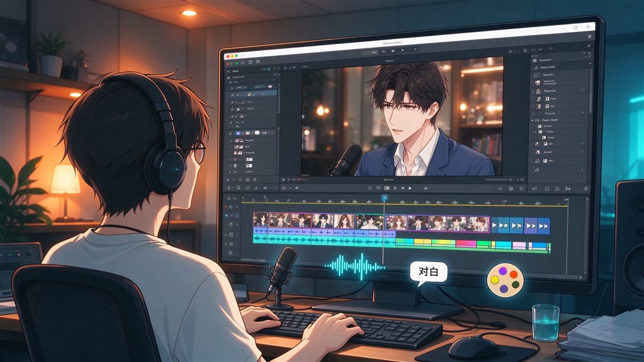Click the glowing cyan audio waveform icon
This screenshot has height=362, width=644.
point(355,266)
